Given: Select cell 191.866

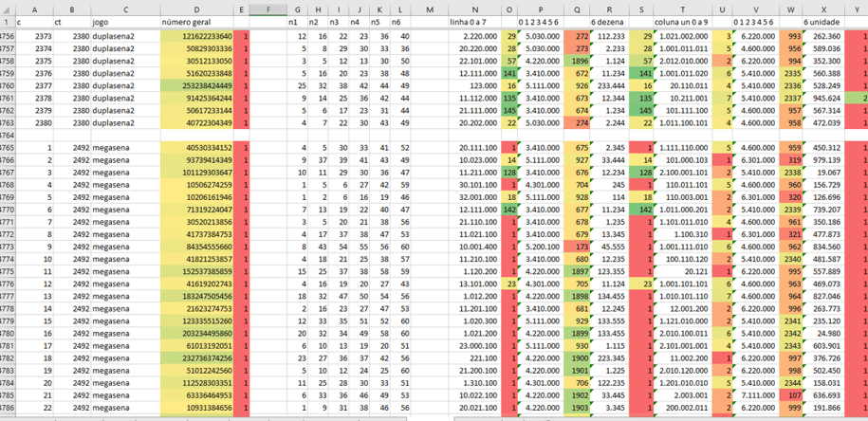Looking at the screenshot, I should click(x=823, y=408).
